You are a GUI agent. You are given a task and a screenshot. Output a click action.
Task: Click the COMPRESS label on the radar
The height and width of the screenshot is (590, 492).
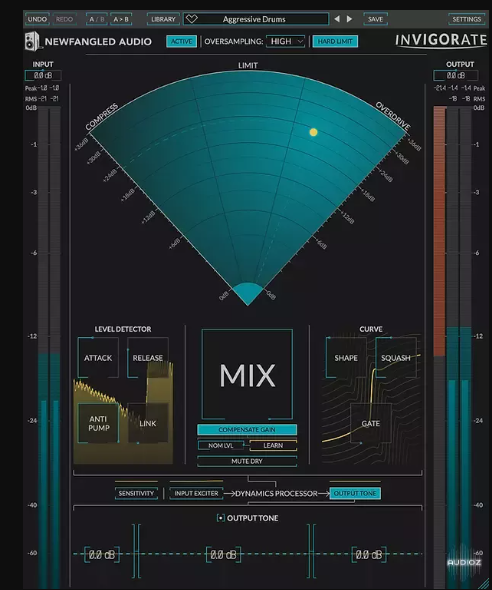101,117
